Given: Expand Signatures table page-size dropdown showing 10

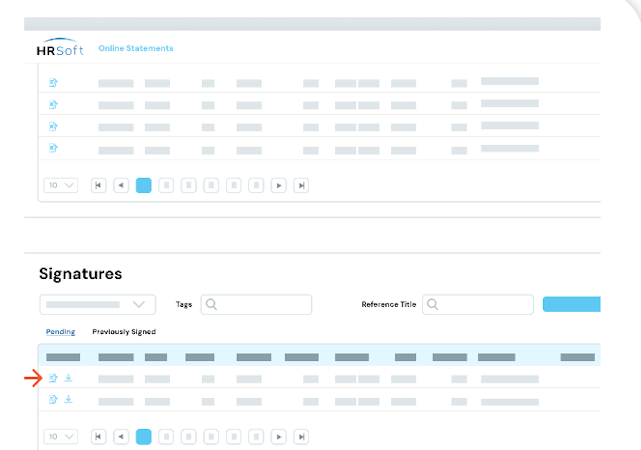Looking at the screenshot, I should click(61, 437).
